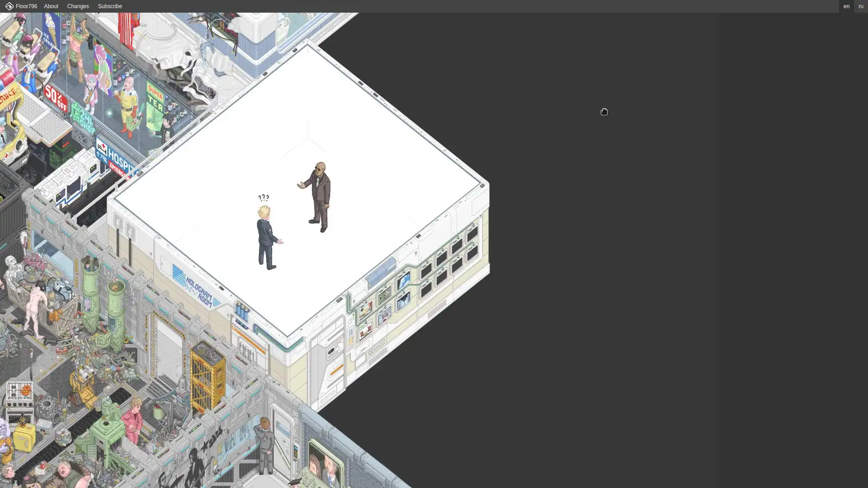Click the Subscribe link
This screenshot has width=868, height=488.
110,6
